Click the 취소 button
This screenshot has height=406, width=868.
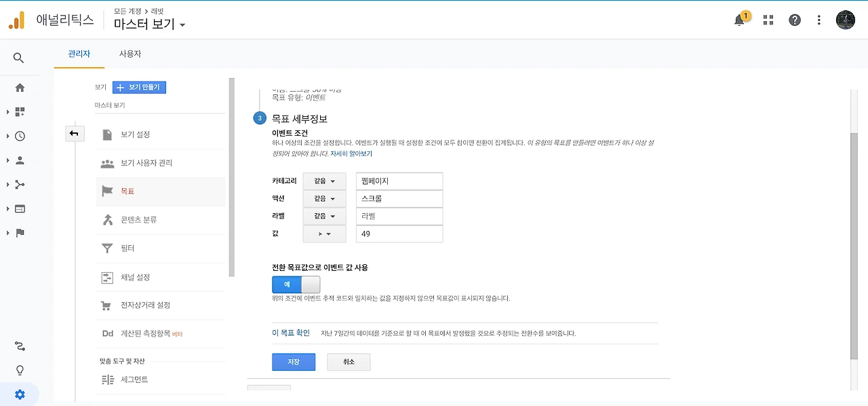click(x=349, y=362)
